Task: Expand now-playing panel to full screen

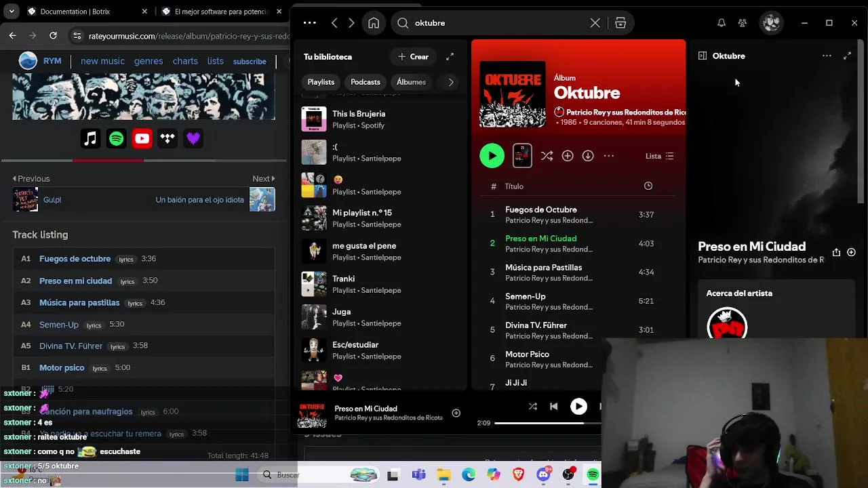Action: 847,56
